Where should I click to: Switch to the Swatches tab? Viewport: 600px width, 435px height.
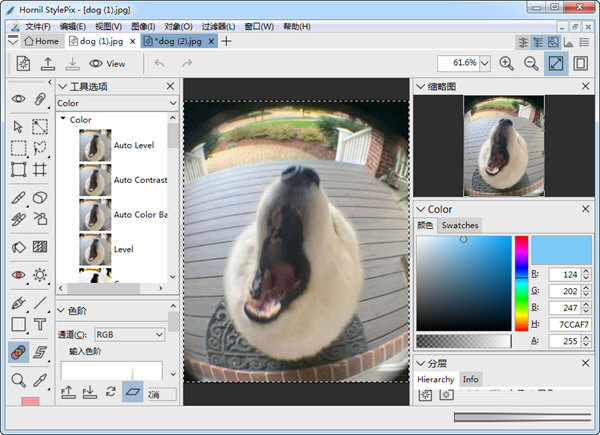click(x=460, y=225)
